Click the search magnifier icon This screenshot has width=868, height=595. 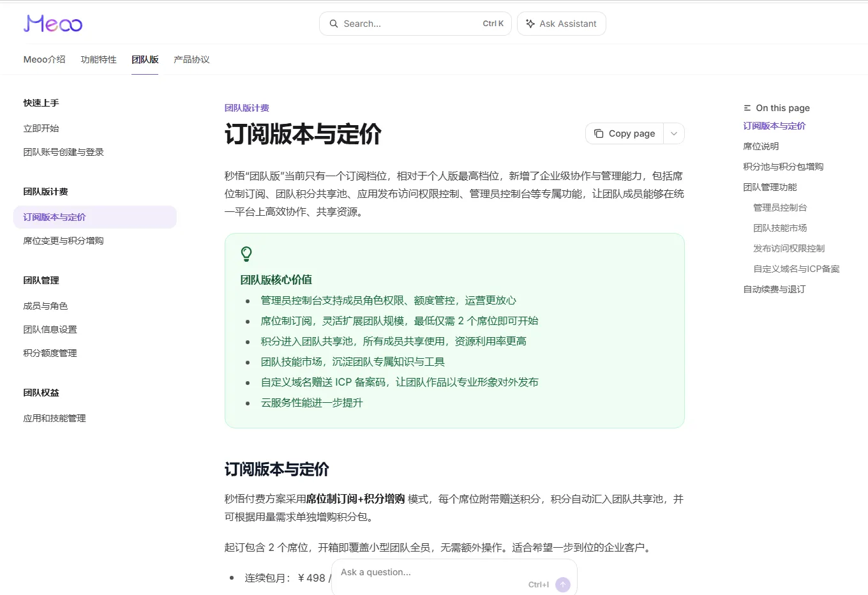[x=334, y=24]
